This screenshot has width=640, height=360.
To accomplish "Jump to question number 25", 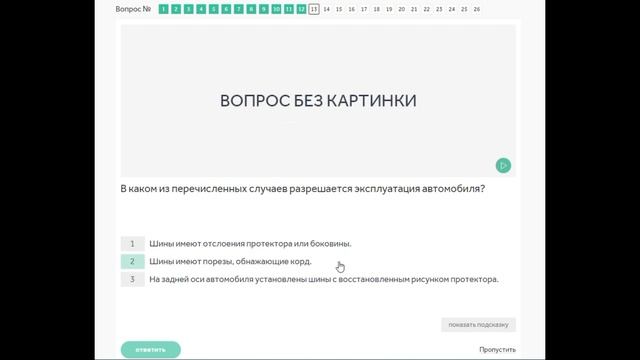I will point(464,9).
